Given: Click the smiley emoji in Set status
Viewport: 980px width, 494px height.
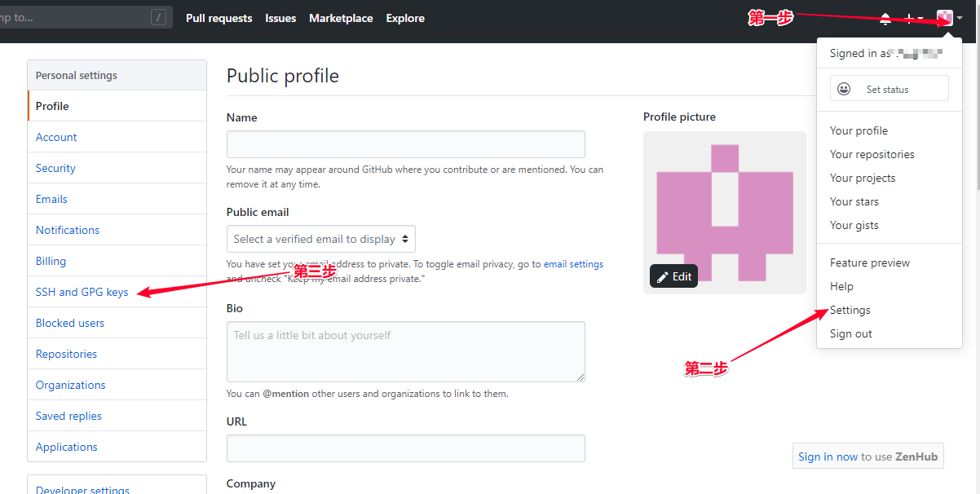Looking at the screenshot, I should [844, 89].
